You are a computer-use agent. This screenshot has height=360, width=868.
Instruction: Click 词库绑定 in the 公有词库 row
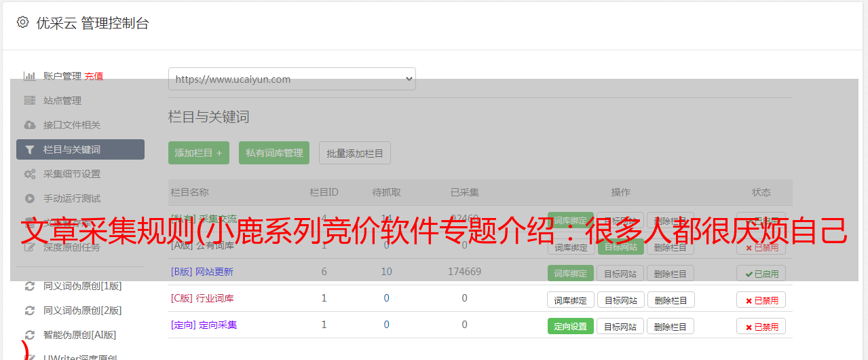point(571,247)
